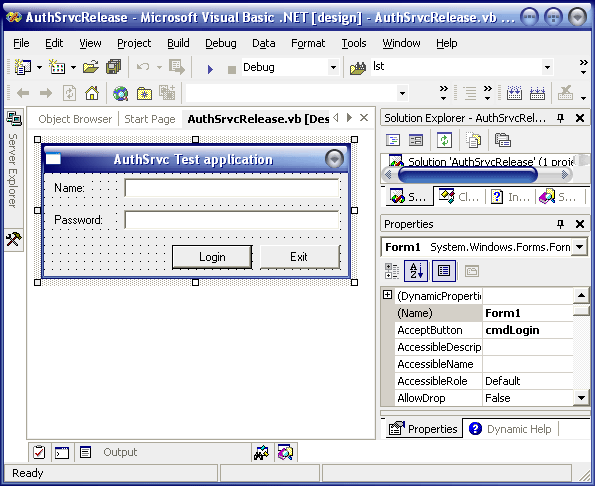The width and height of the screenshot is (595, 486).
Task: Expand the top toolbar overflow chevron
Action: pyautogui.click(x=583, y=67)
